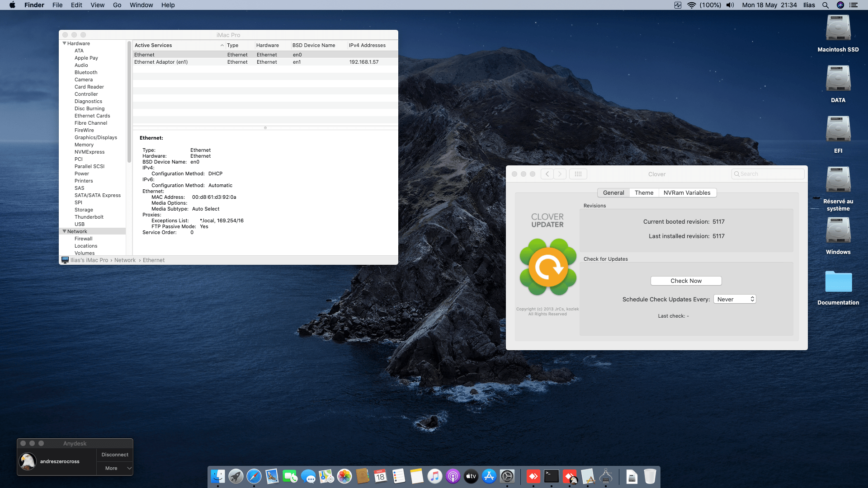This screenshot has height=488, width=868.
Task: Open System Information chip icon in Dock
Action: [x=606, y=476]
